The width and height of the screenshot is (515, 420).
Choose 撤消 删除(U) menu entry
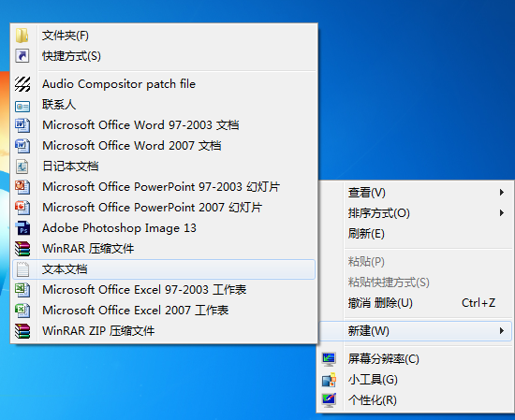click(x=415, y=303)
